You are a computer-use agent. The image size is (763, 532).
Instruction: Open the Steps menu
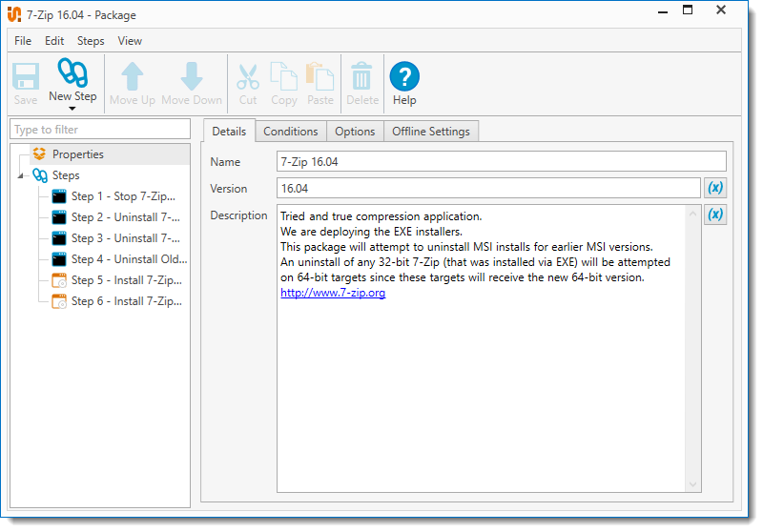coord(91,41)
